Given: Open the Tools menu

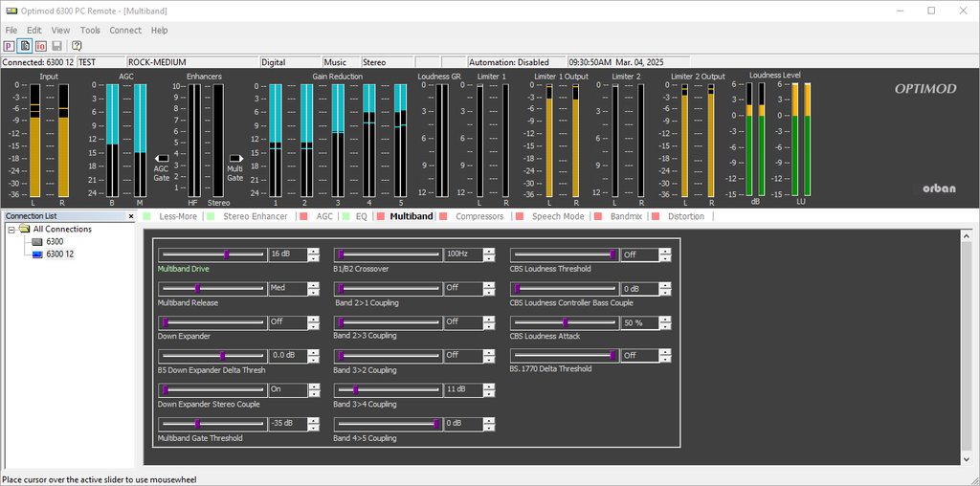Looking at the screenshot, I should [90, 31].
